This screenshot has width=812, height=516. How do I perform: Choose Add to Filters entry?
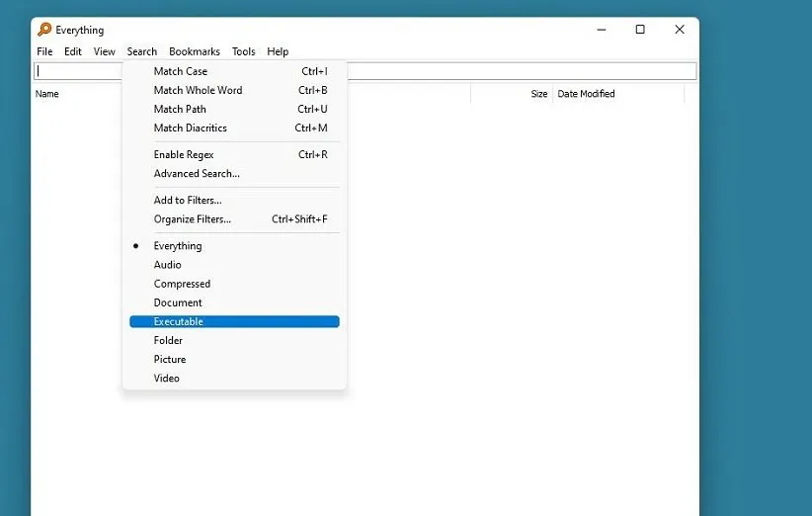[x=188, y=200]
